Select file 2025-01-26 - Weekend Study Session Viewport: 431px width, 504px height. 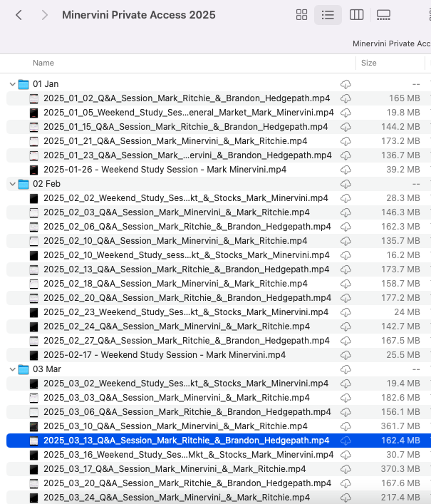pos(165,170)
